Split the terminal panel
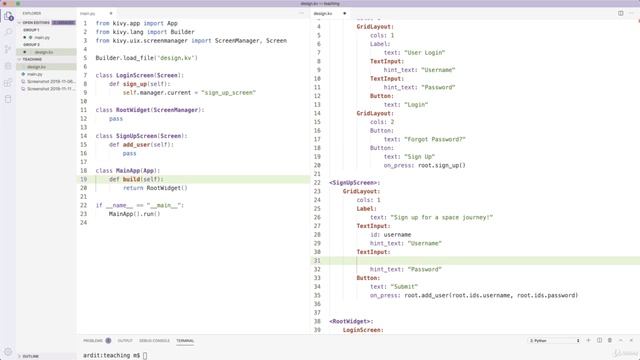Viewport: 640px width, 360px height. (599, 340)
